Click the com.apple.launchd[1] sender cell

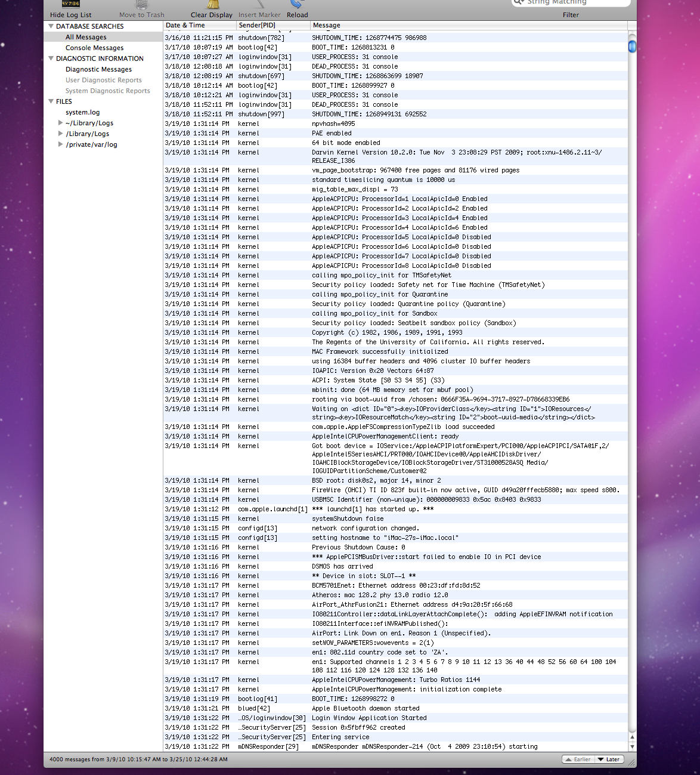click(x=273, y=509)
